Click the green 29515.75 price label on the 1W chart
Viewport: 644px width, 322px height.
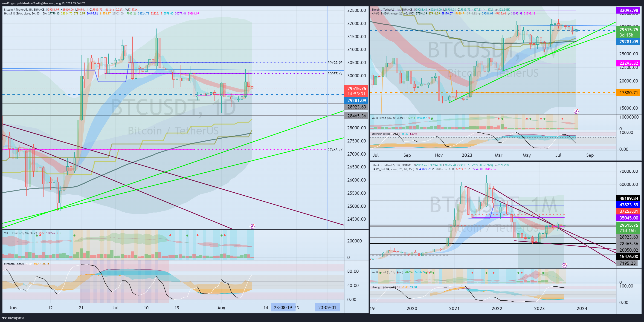629,32
